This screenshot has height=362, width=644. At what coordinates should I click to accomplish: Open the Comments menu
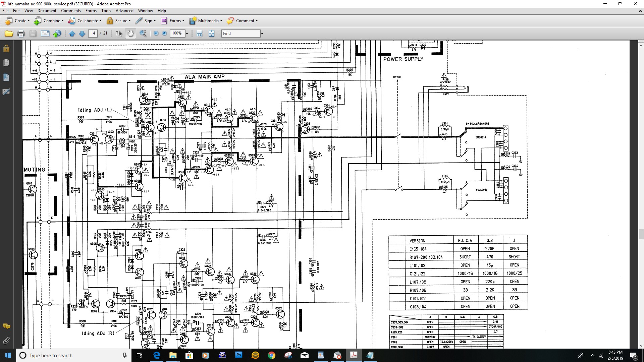tap(71, 11)
